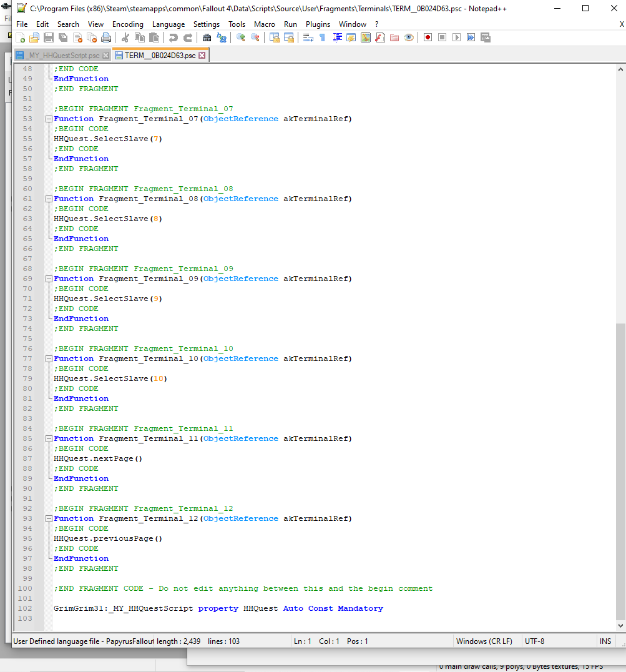Close the TERM__0B024D63.psc tab
The height and width of the screenshot is (672, 626).
pos(202,56)
